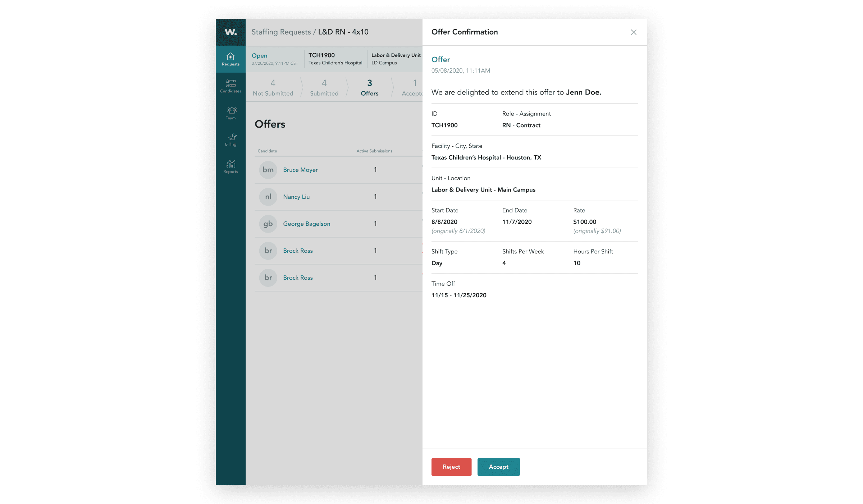The height and width of the screenshot is (504, 863).
Task: Switch to the Not Submitted tab
Action: point(273,88)
